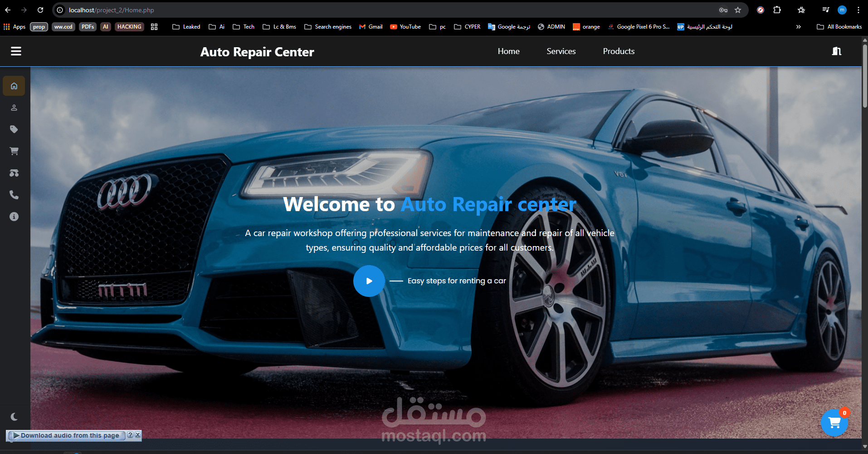Open the HACKING bookmark
The height and width of the screenshot is (454, 868).
tap(129, 27)
